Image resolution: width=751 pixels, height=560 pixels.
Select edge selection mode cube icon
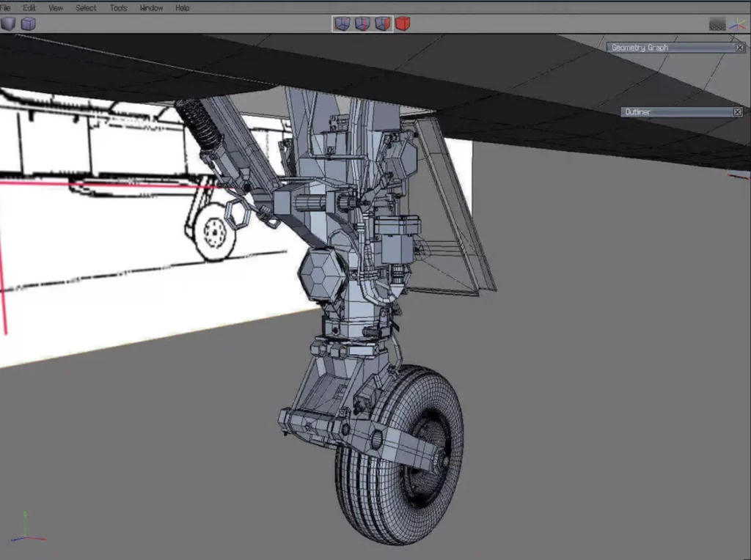pos(362,23)
